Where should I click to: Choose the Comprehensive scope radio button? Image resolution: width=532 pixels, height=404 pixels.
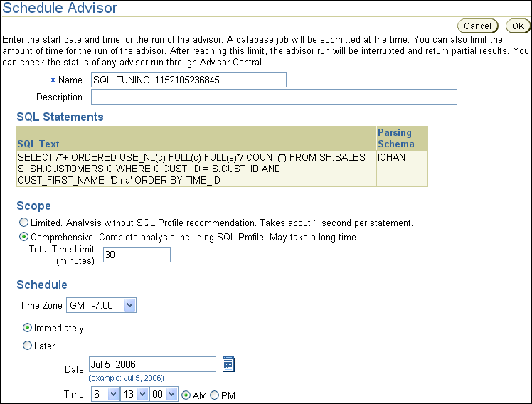click(x=25, y=237)
